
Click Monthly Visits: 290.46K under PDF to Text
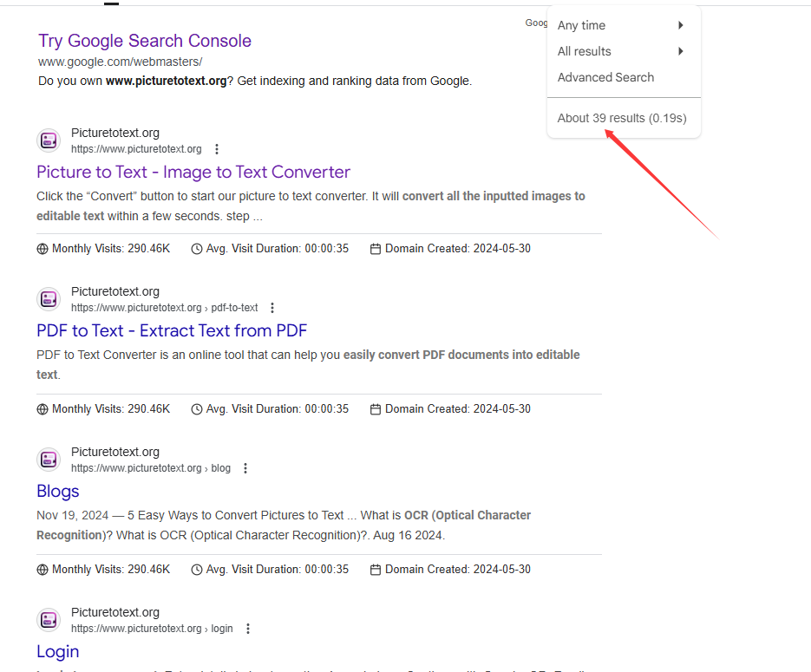(111, 409)
